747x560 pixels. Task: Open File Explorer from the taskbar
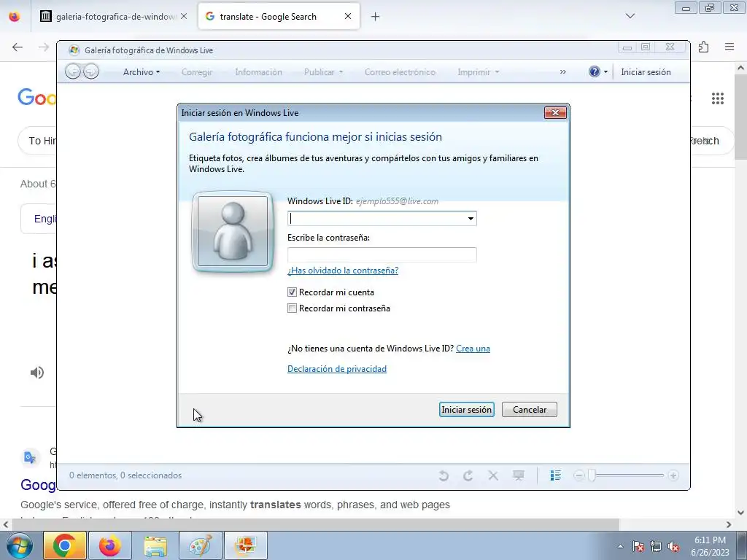click(x=155, y=545)
